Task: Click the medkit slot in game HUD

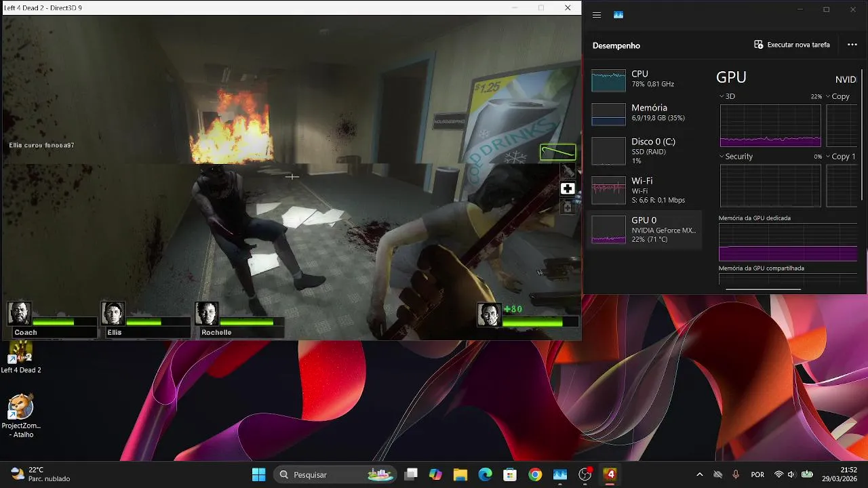Action: [568, 189]
